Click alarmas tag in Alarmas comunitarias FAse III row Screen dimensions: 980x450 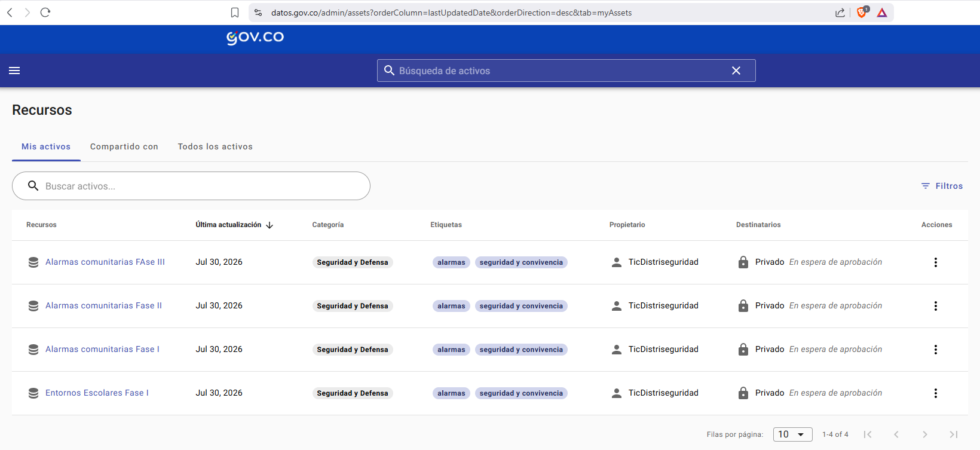click(451, 262)
